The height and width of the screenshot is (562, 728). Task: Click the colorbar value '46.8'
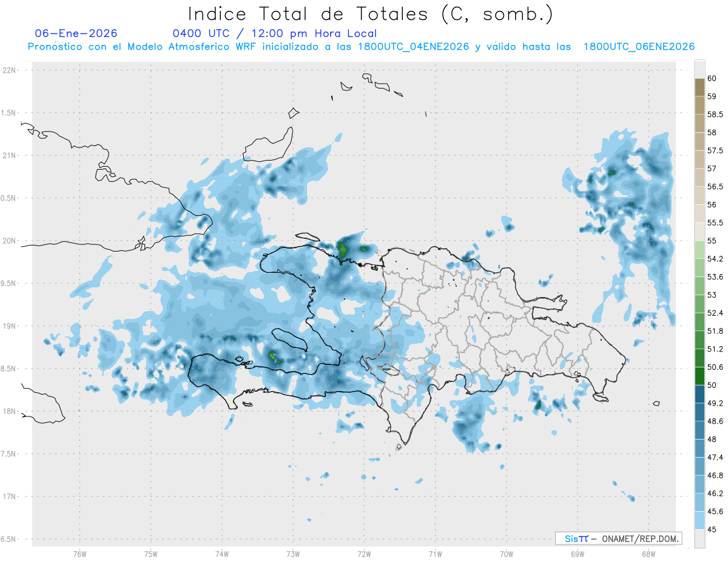coord(715,475)
